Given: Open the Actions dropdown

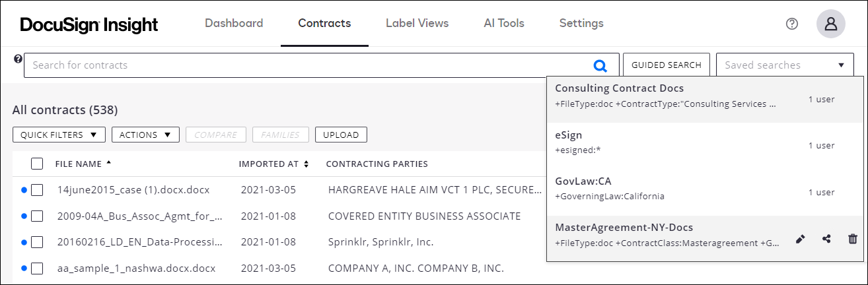Looking at the screenshot, I should [145, 135].
